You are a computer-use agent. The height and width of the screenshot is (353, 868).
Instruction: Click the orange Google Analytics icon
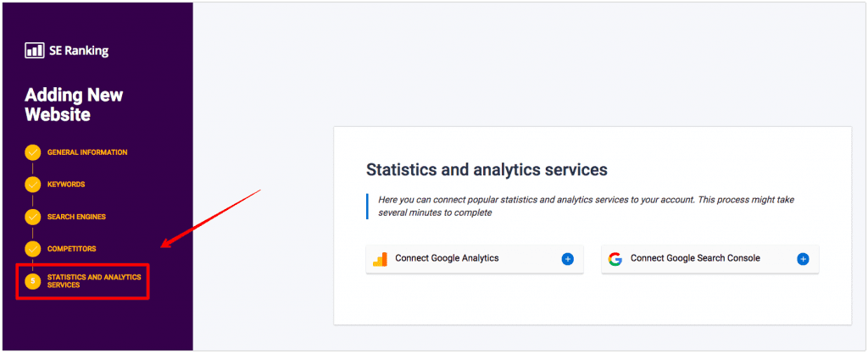(380, 259)
